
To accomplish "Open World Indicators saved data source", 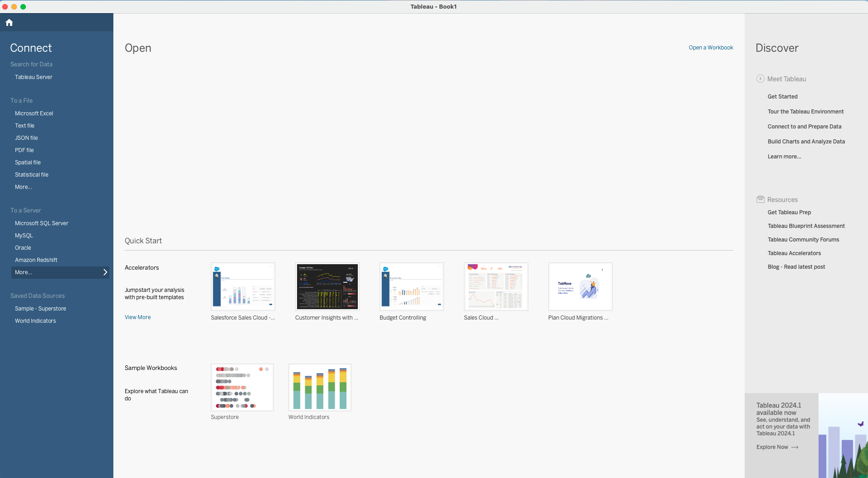I will click(35, 321).
